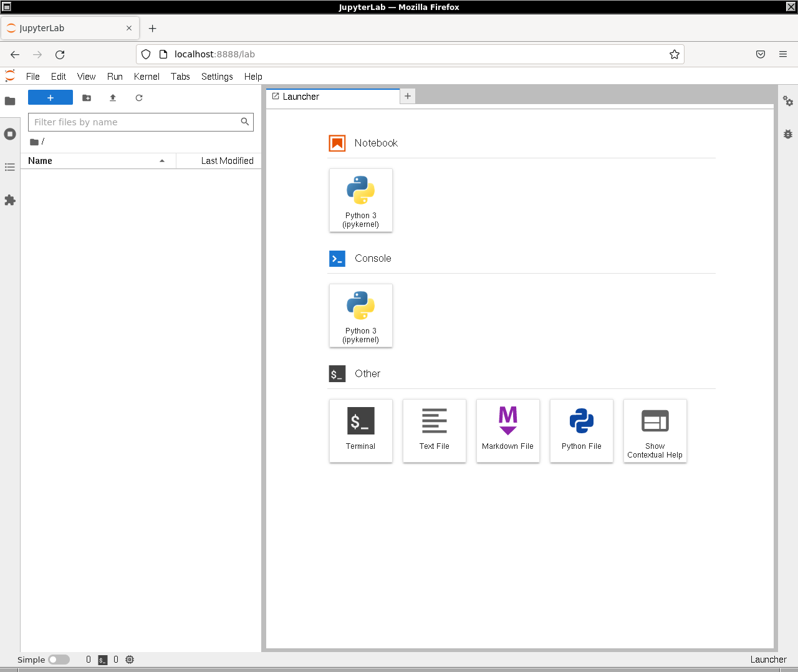Click the kernel chip status icon
This screenshot has height=672, width=798.
click(130, 660)
